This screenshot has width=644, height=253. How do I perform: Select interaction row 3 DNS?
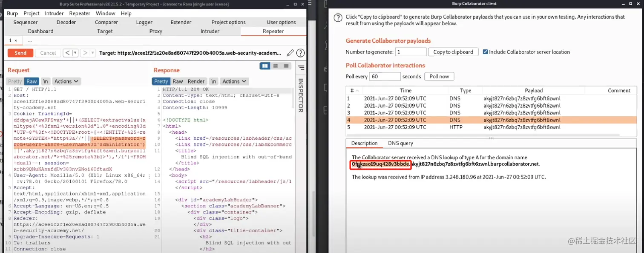tap(491, 113)
